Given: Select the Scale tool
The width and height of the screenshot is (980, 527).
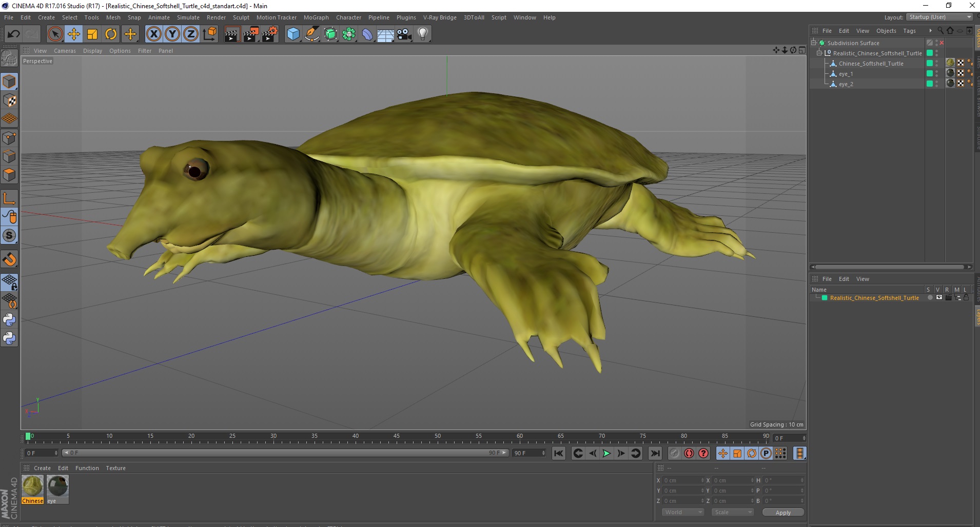Looking at the screenshot, I should pos(92,34).
